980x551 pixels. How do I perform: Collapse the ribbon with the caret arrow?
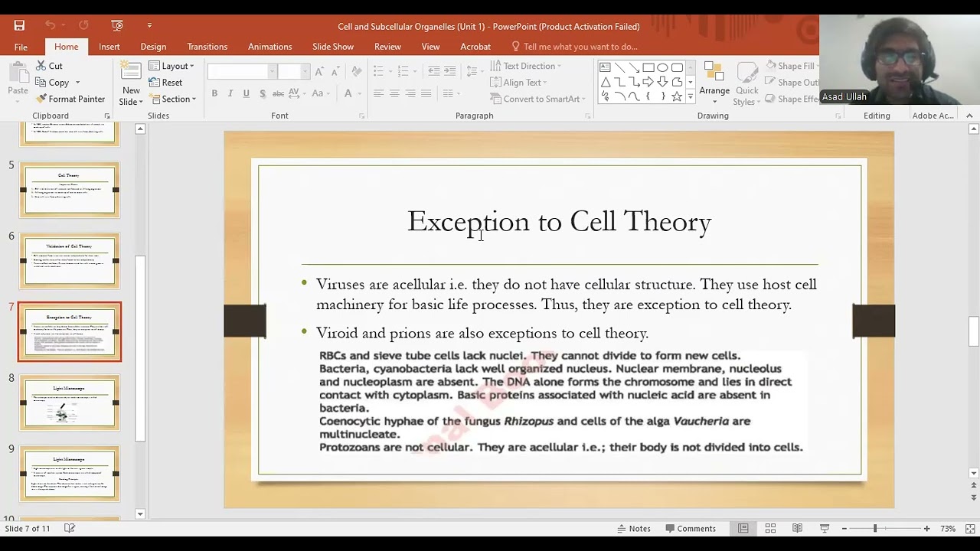969,116
